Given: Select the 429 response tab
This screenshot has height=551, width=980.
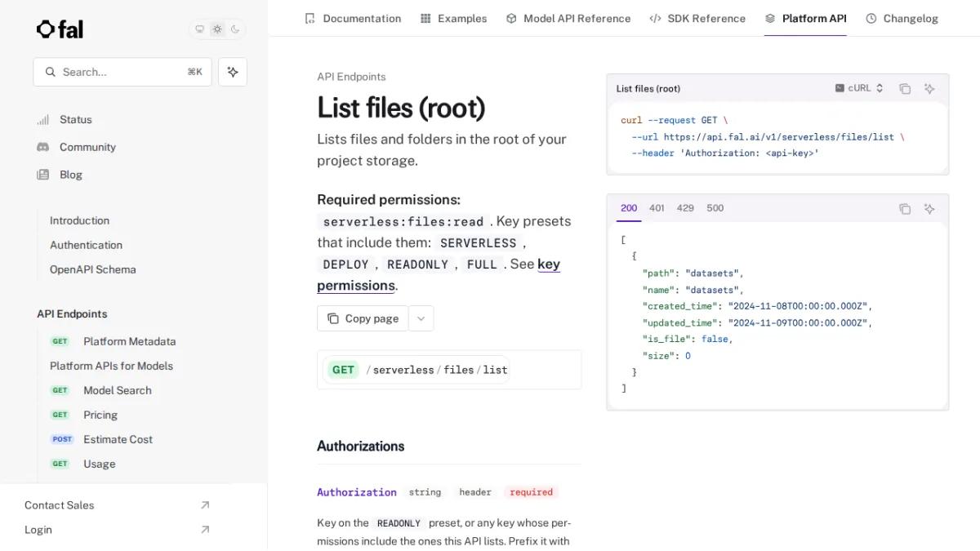Looking at the screenshot, I should (685, 208).
